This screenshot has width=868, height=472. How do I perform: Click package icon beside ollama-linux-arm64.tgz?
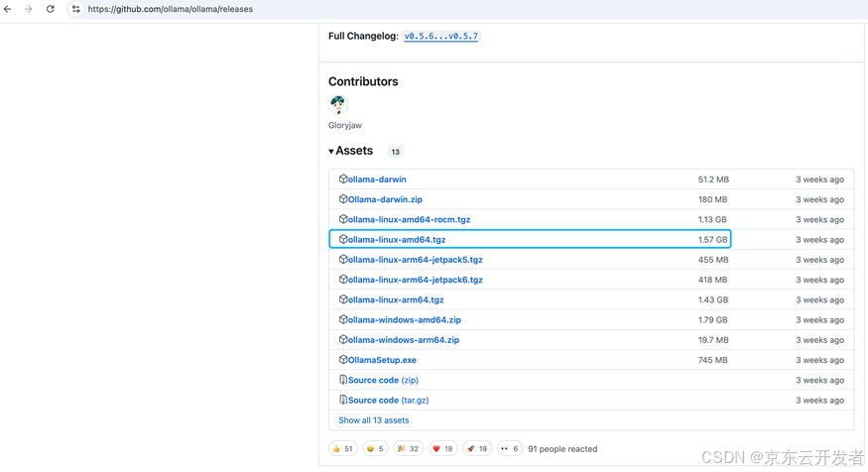343,299
